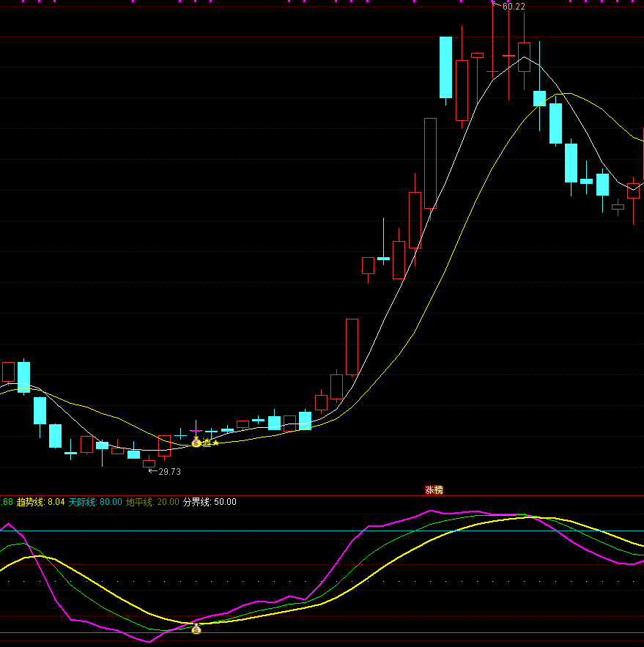This screenshot has height=647, width=644.
Task: Click the yellow star marker beside 追
Action: (215, 443)
